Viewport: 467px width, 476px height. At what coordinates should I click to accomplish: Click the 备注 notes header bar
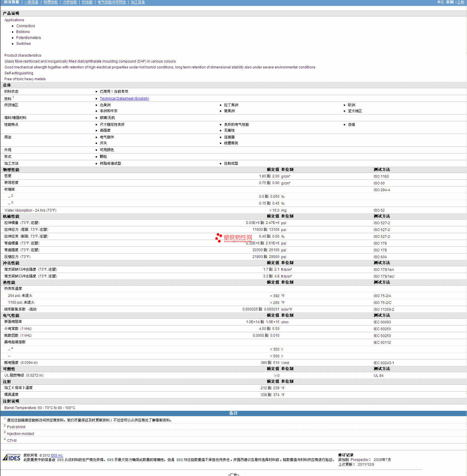(233, 413)
